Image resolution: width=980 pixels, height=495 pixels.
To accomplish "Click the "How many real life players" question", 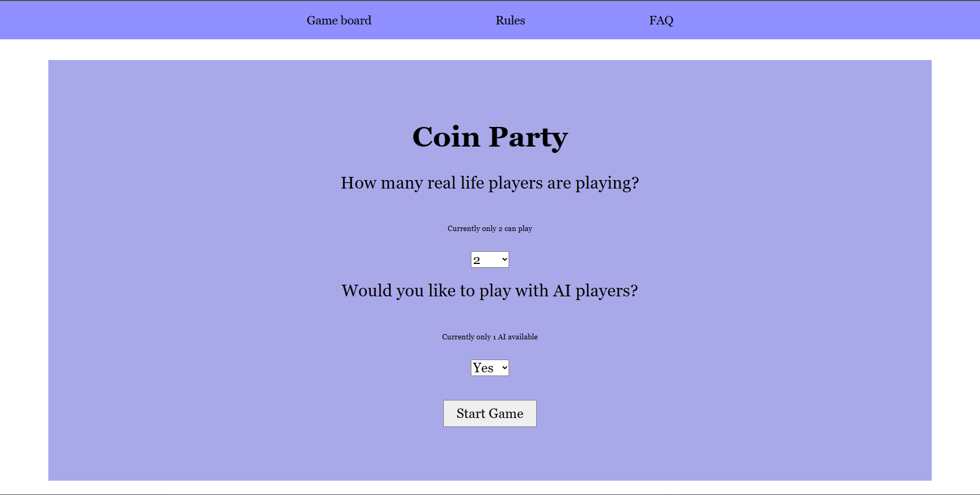I will point(489,183).
